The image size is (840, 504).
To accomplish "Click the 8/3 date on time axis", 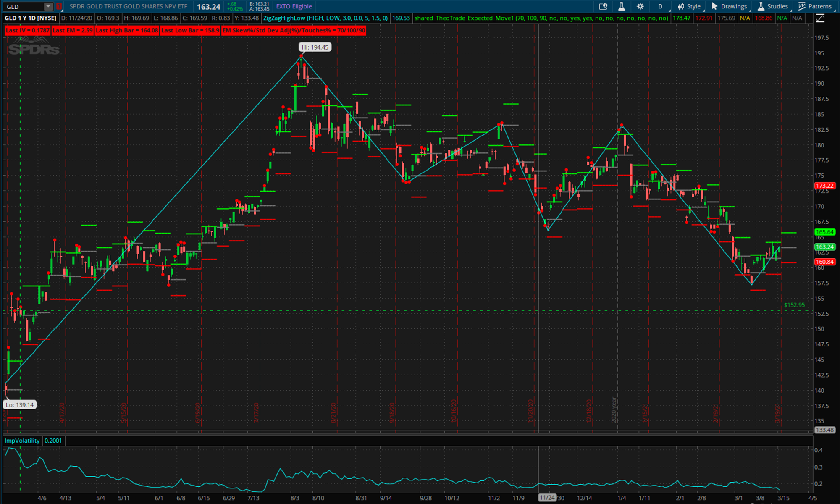I will 295,498.
